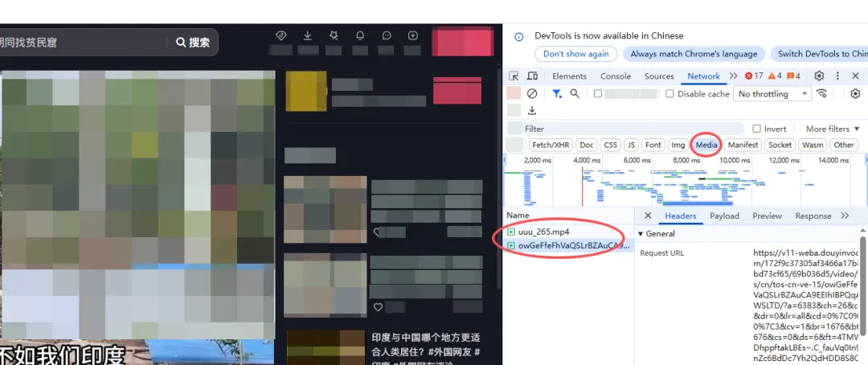Toggle the Invert filter checkbox
The height and width of the screenshot is (365, 868).
click(756, 129)
